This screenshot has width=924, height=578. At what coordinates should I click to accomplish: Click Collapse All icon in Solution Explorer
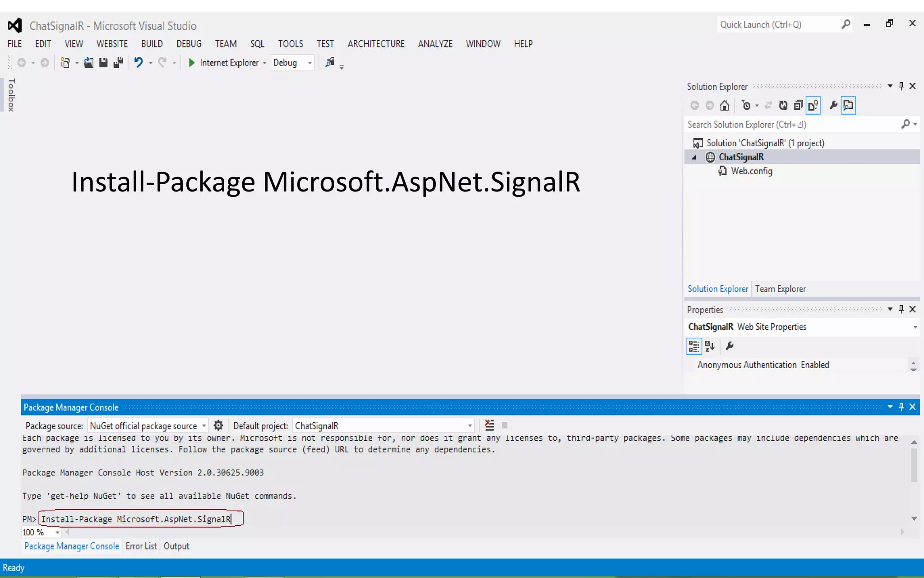pos(798,105)
